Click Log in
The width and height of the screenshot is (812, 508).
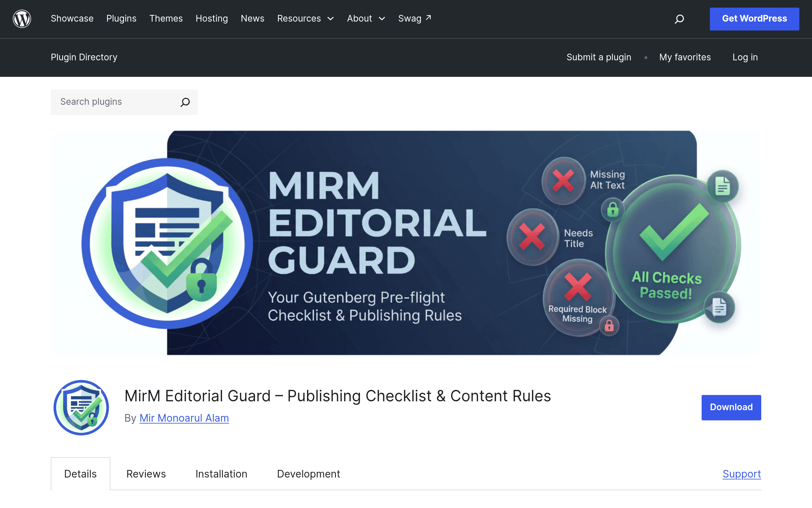[x=745, y=57]
